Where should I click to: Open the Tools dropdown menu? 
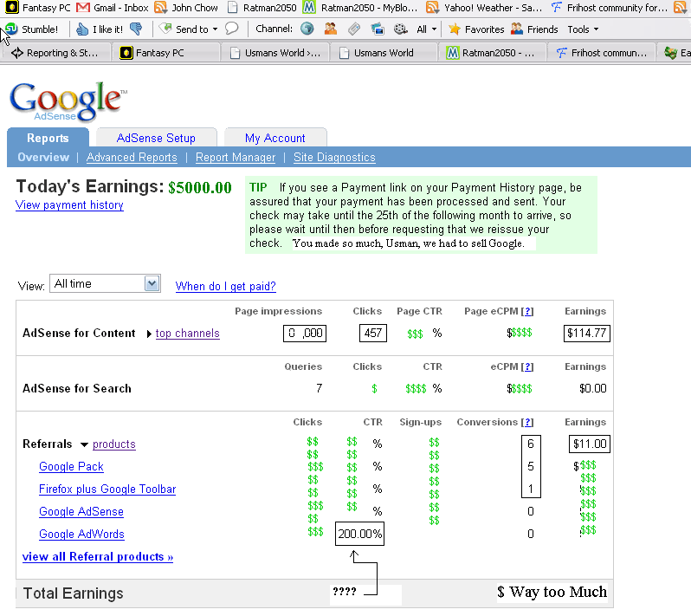tap(583, 29)
